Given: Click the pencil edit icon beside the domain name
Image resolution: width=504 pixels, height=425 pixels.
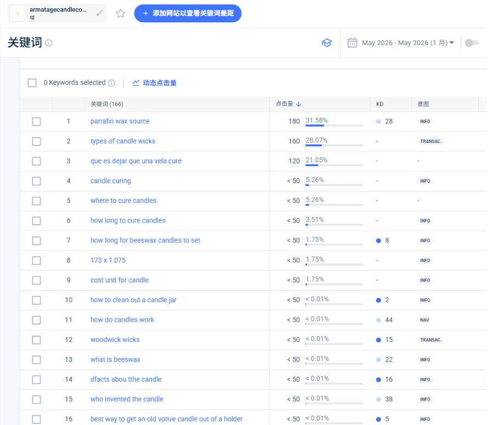Looking at the screenshot, I should pyautogui.click(x=99, y=13).
